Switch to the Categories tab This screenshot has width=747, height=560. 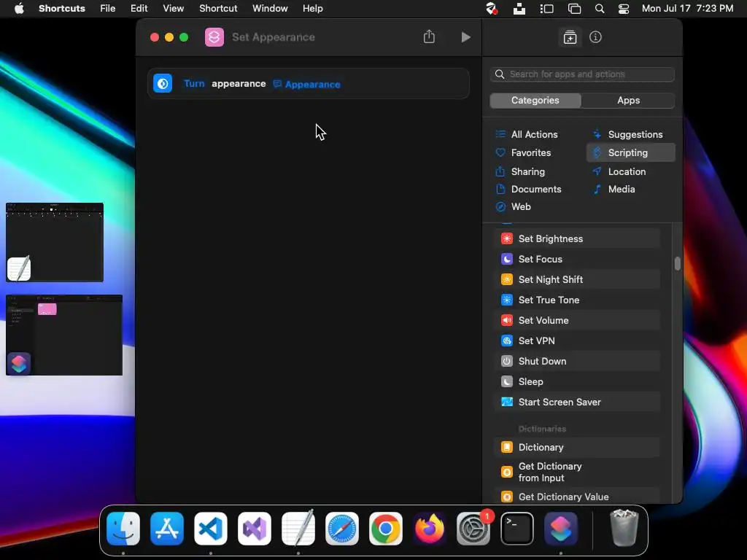coord(535,101)
